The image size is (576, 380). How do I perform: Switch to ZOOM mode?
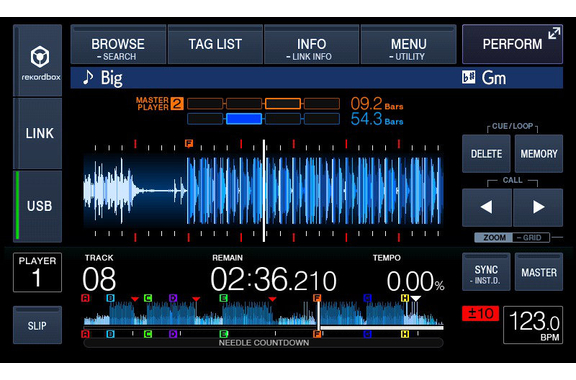(x=494, y=238)
